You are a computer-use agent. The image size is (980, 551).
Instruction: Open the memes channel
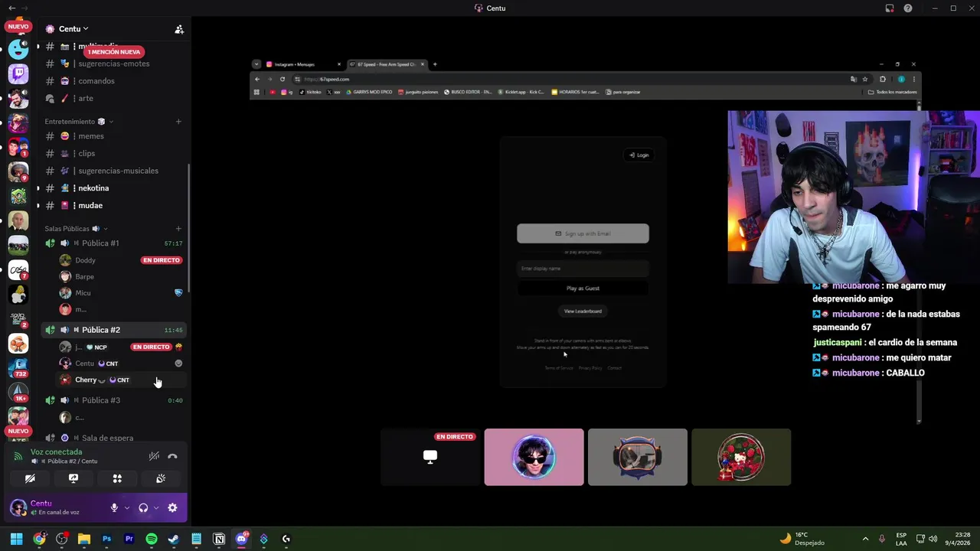(113, 136)
